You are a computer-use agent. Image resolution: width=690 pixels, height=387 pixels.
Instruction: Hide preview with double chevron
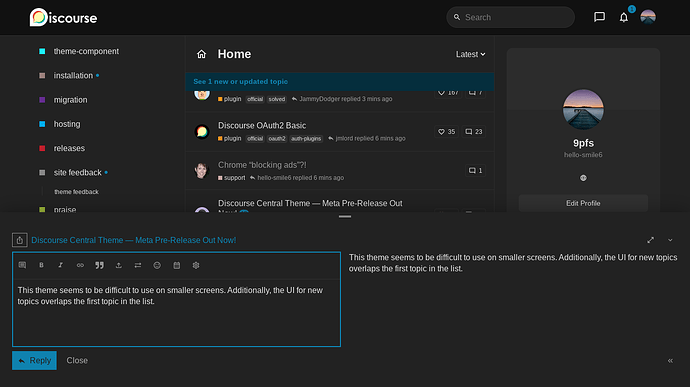click(x=670, y=361)
